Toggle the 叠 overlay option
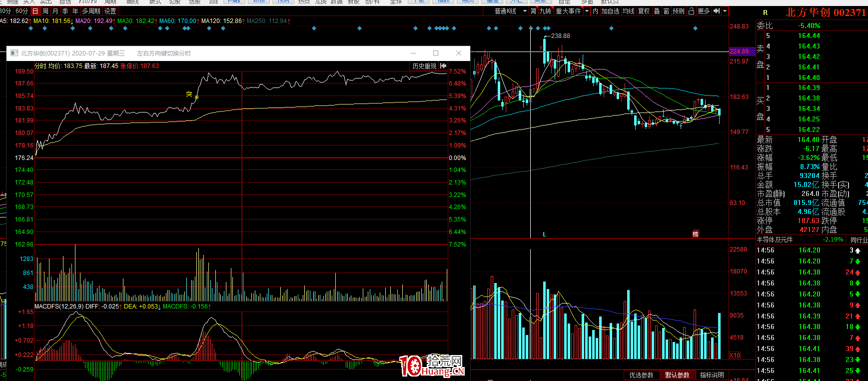Screen dimensions: 868x381 (657, 11)
